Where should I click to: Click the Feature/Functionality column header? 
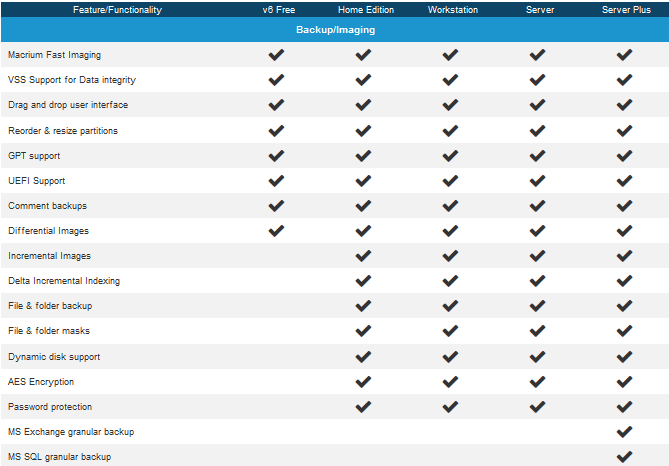coord(117,10)
